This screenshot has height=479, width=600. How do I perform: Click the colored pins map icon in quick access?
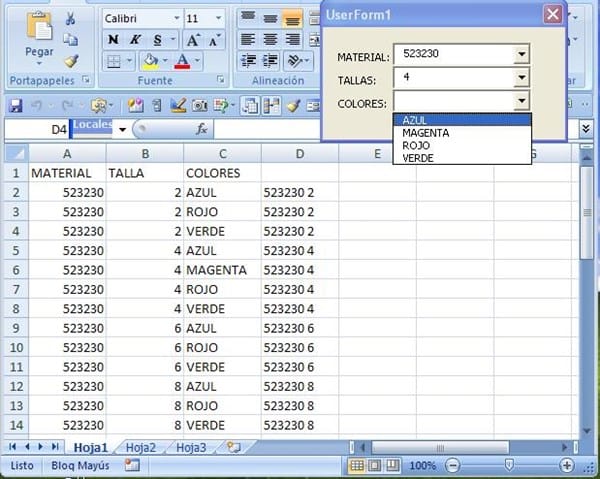point(135,105)
